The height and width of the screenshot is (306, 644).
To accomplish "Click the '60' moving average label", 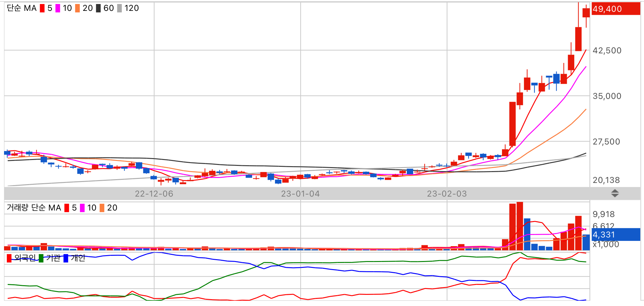I will pyautogui.click(x=109, y=8).
